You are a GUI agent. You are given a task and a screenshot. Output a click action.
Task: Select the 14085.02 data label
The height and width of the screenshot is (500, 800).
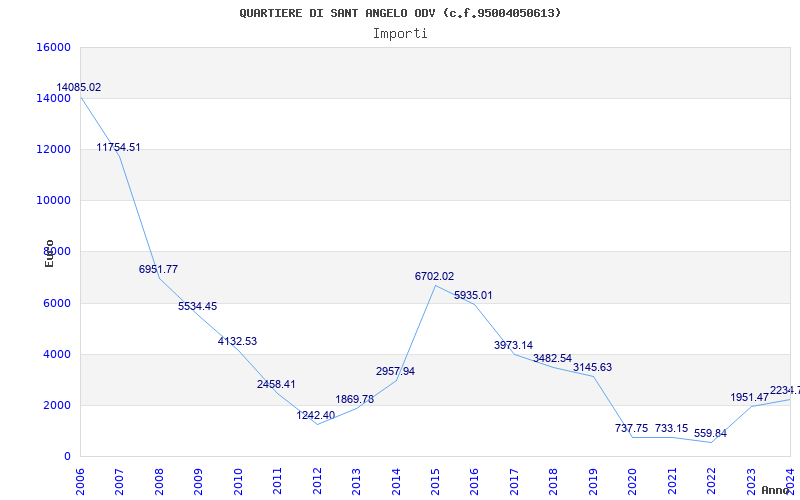point(79,87)
